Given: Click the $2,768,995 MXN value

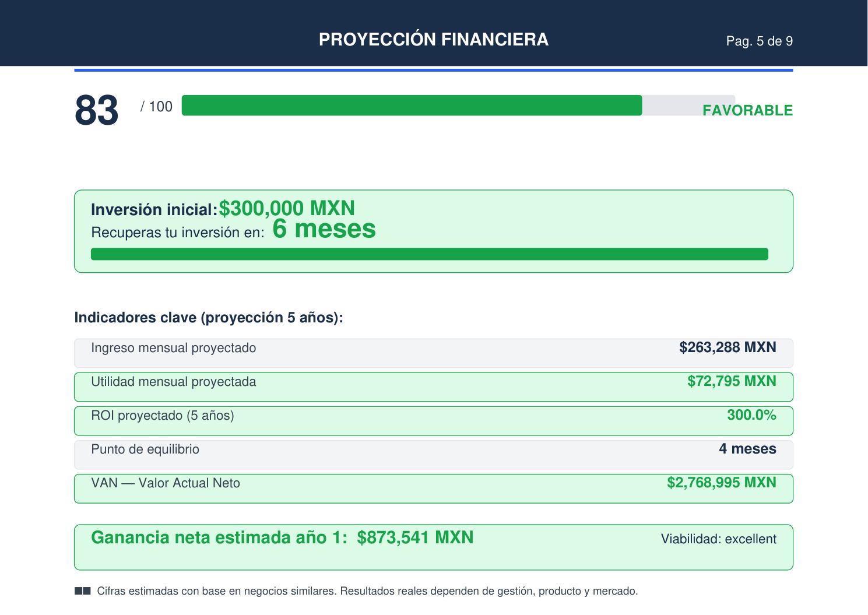Looking at the screenshot, I should (x=722, y=483).
